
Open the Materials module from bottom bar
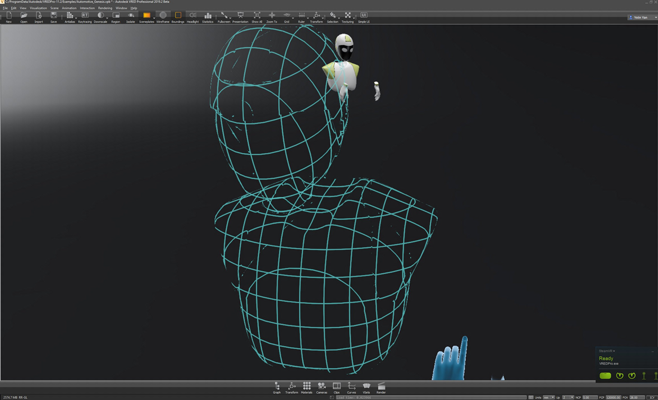click(307, 387)
